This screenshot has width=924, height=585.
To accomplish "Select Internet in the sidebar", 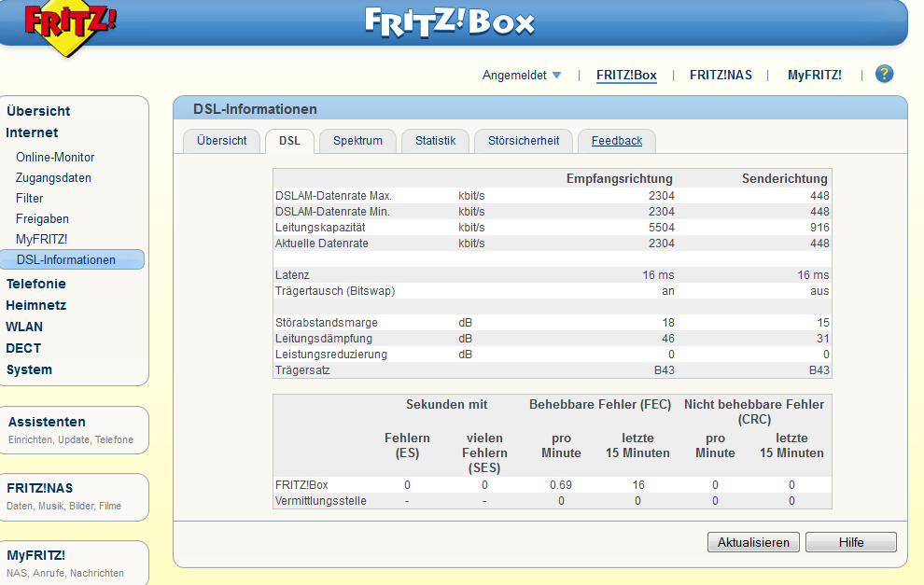I will tap(32, 132).
